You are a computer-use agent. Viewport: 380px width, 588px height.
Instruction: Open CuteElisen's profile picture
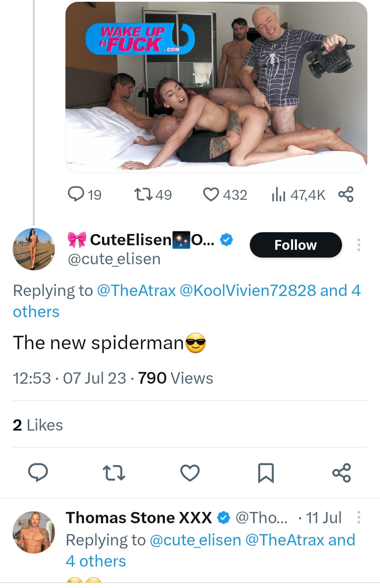(34, 249)
